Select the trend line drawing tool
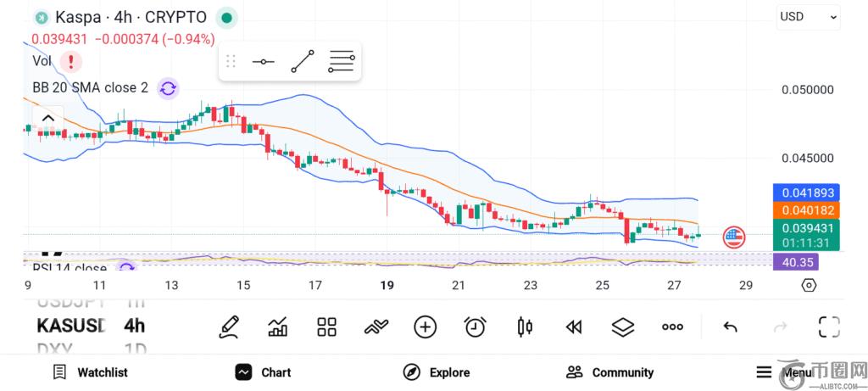 [302, 62]
